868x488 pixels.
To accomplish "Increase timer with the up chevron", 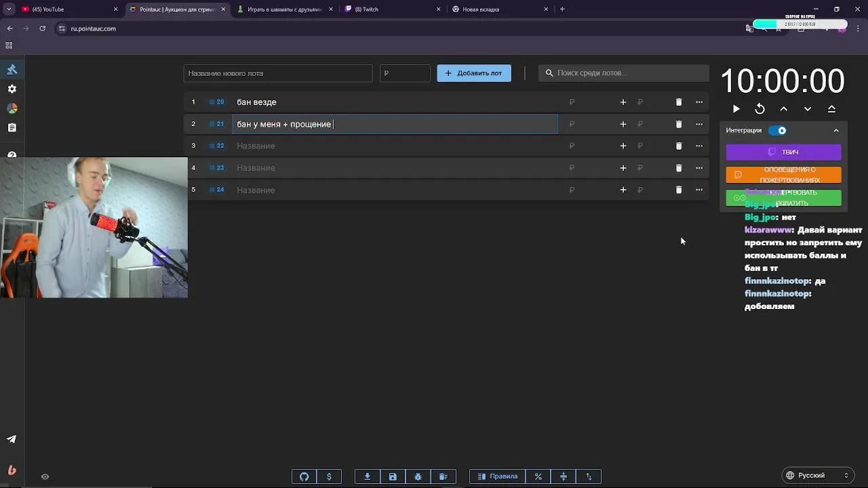I will point(784,109).
